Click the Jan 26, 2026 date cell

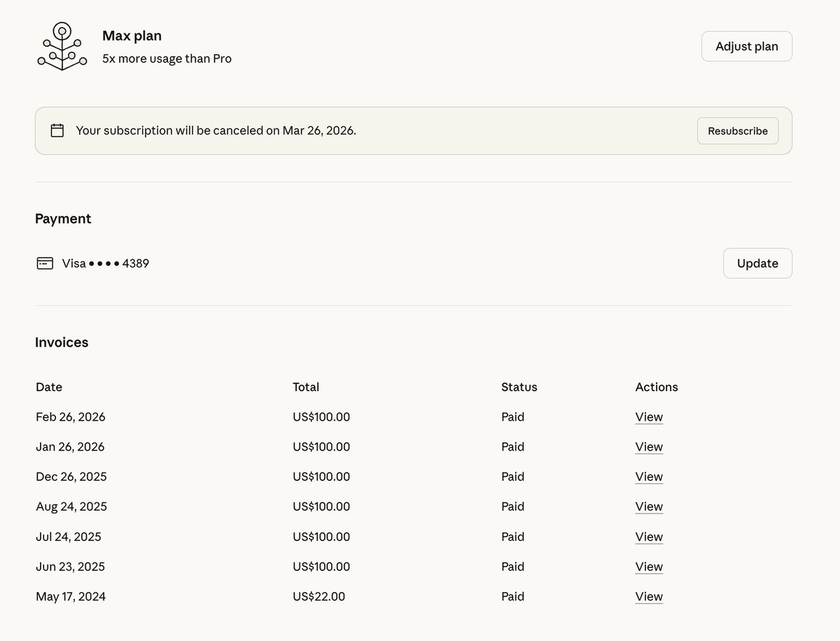70,446
